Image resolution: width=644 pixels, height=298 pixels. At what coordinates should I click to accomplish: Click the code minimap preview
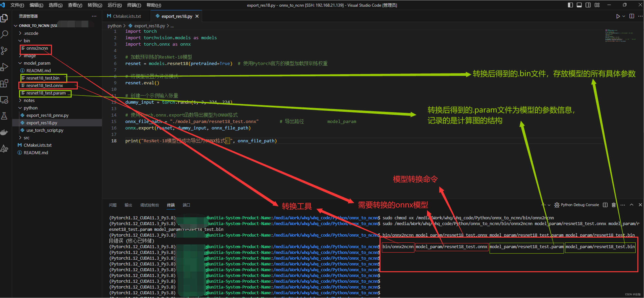click(x=620, y=35)
